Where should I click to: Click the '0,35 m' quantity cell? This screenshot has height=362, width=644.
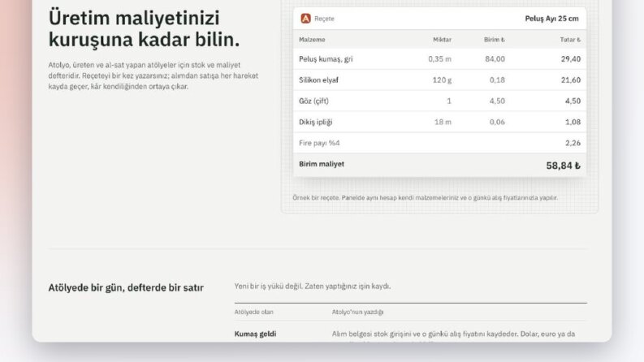439,59
